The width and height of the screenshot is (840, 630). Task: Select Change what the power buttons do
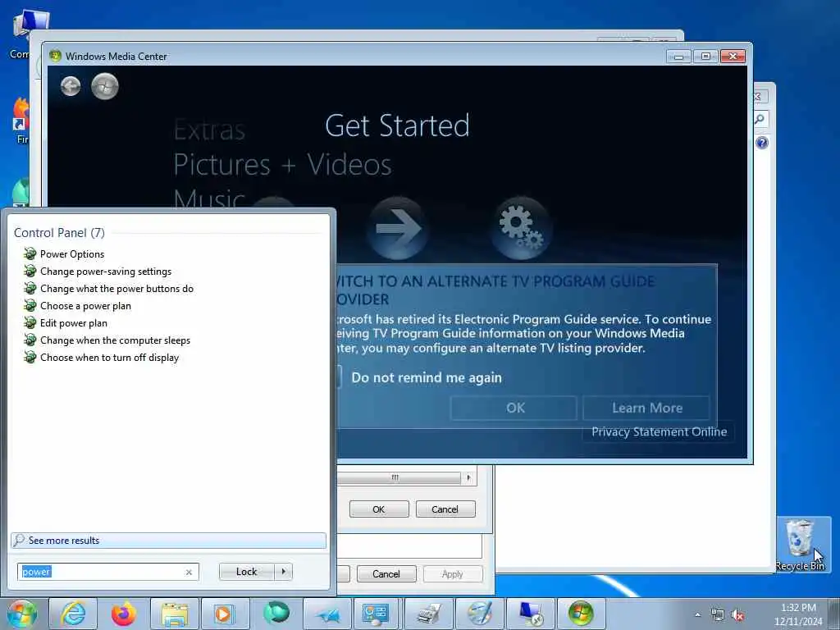point(116,288)
